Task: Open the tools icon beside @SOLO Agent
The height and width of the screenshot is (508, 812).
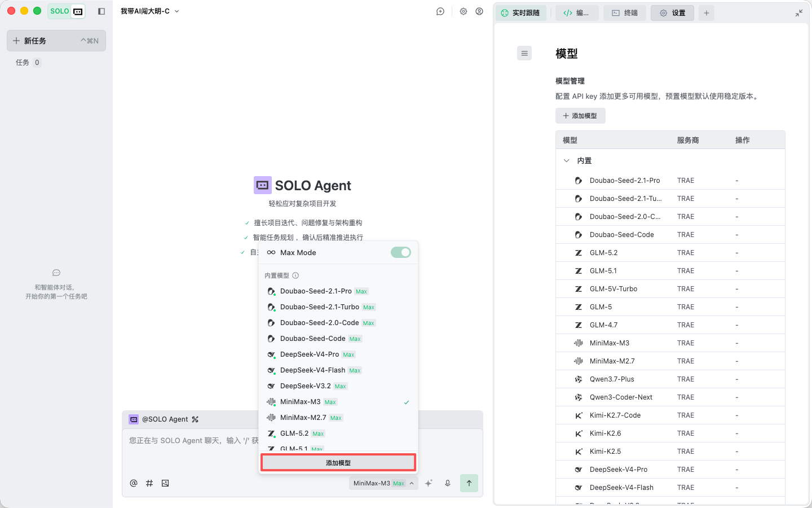Action: pos(195,419)
